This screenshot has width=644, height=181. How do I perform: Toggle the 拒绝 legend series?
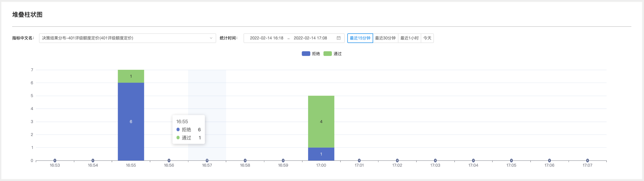coord(311,54)
